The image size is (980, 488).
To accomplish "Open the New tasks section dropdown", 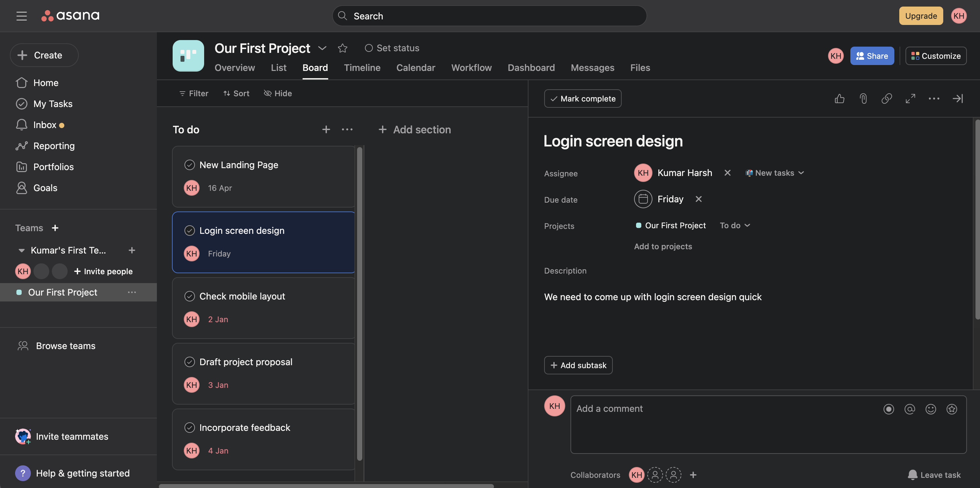I will click(x=775, y=173).
